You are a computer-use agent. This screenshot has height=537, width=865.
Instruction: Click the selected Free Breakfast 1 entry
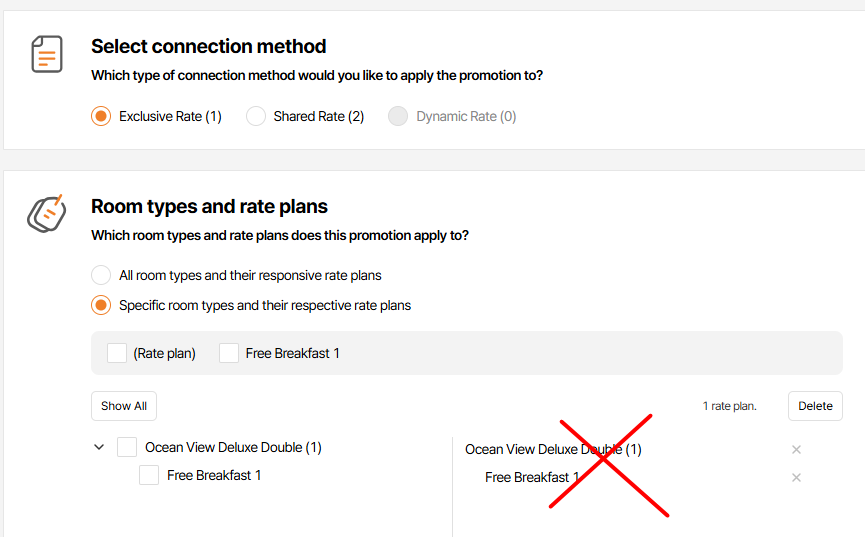532,478
